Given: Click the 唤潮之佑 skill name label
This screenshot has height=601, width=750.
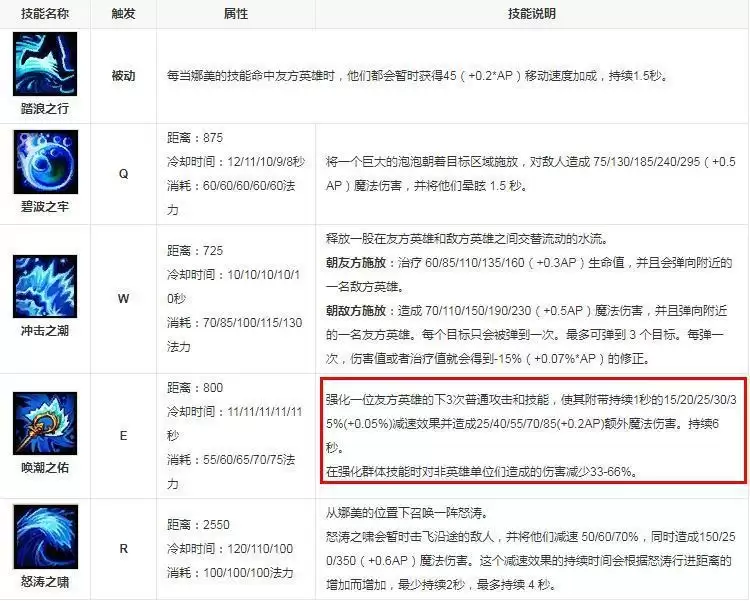Looking at the screenshot, I should (45, 467).
